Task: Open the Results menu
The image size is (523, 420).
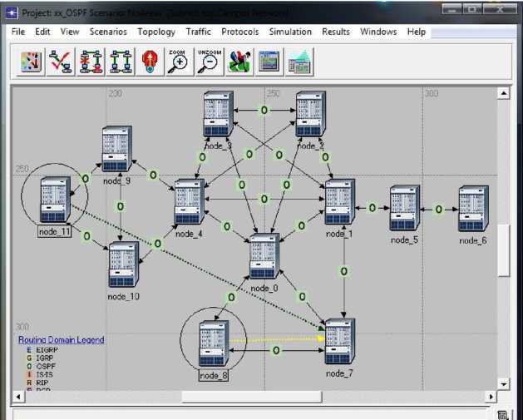Action: coord(336,32)
